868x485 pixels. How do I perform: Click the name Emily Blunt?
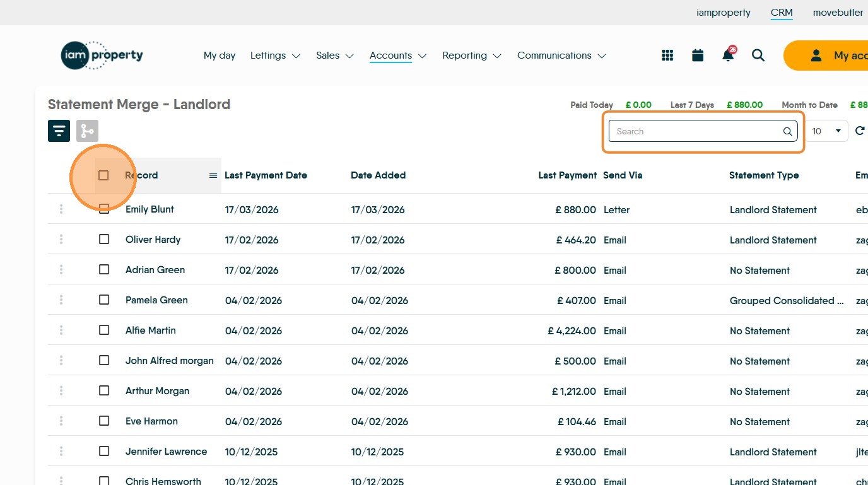tap(150, 209)
